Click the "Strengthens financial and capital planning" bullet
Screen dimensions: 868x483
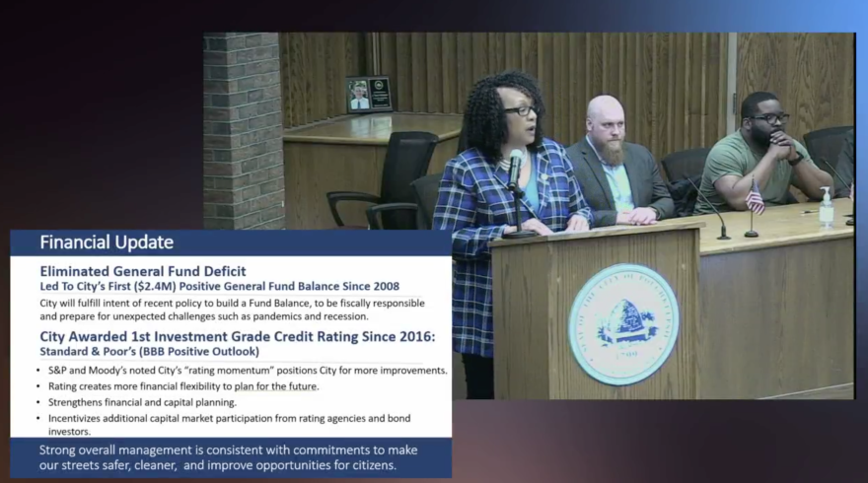(x=142, y=402)
